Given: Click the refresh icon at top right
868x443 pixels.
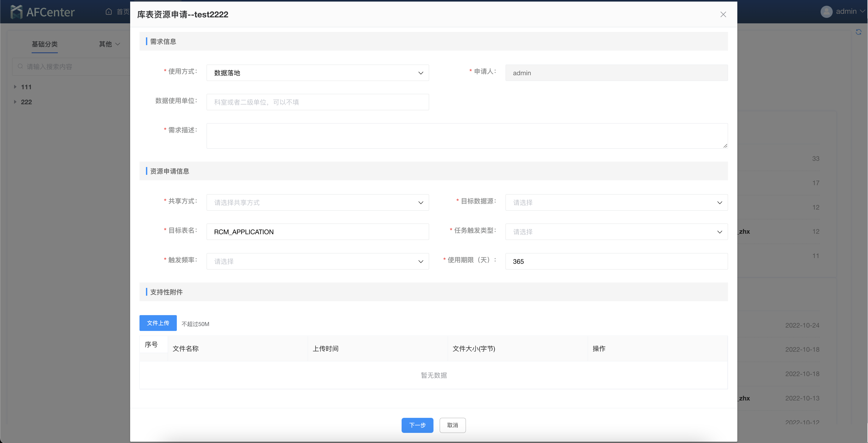Looking at the screenshot, I should click(858, 32).
